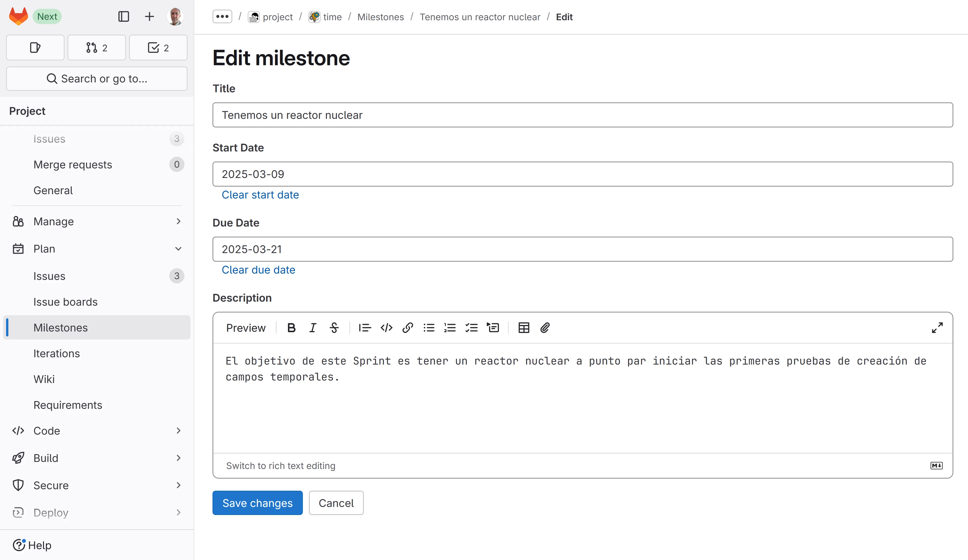Apply italic text formatting
This screenshot has height=560, width=968.
pyautogui.click(x=313, y=328)
